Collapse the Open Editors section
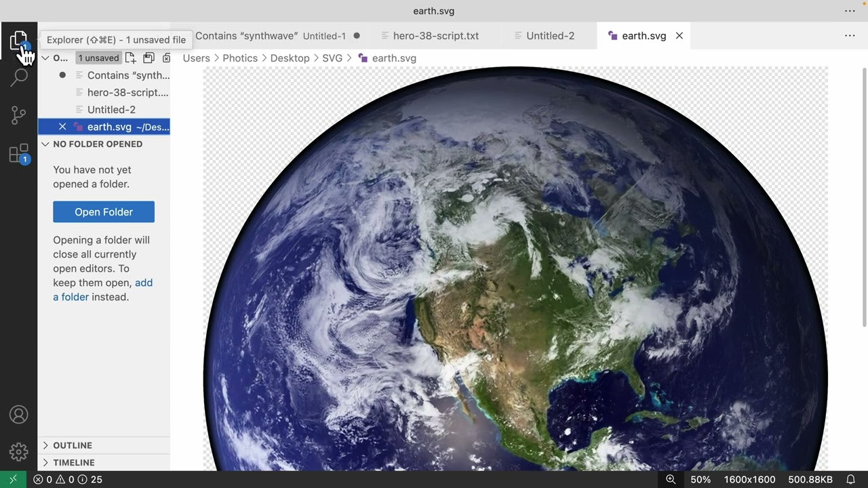868x488 pixels. tap(45, 58)
